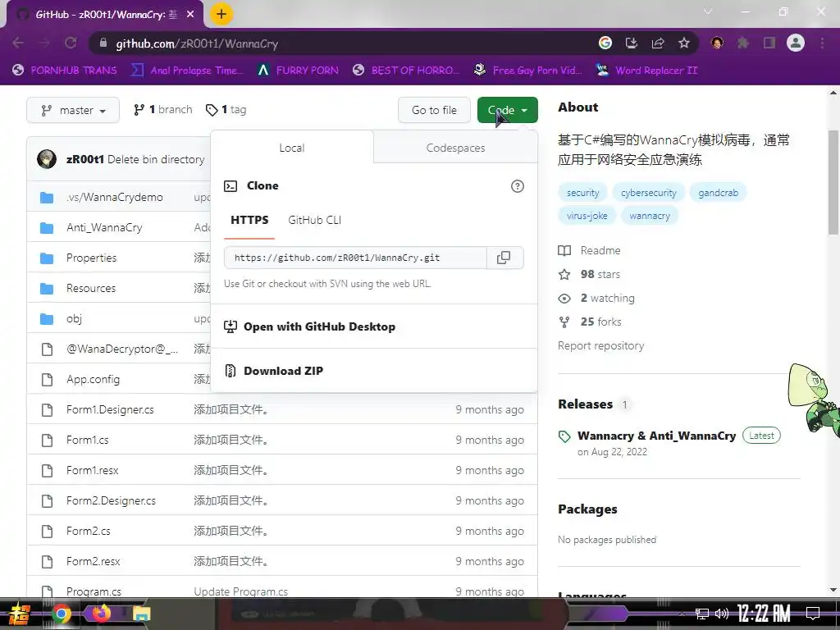The image size is (840, 630).
Task: Open the virus-joke topic tag
Action: (587, 216)
